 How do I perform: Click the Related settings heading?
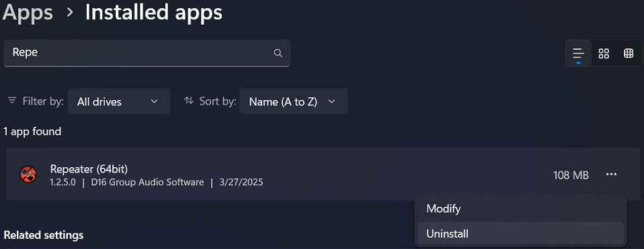44,235
